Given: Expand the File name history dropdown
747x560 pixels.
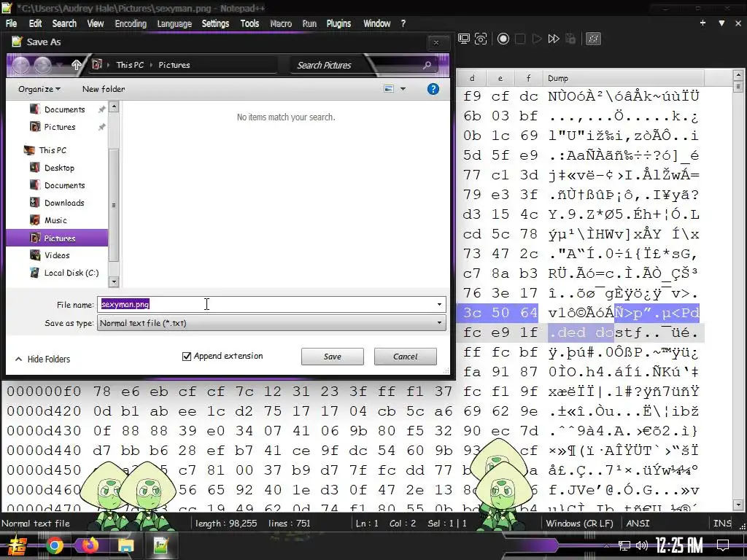Looking at the screenshot, I should 439,304.
